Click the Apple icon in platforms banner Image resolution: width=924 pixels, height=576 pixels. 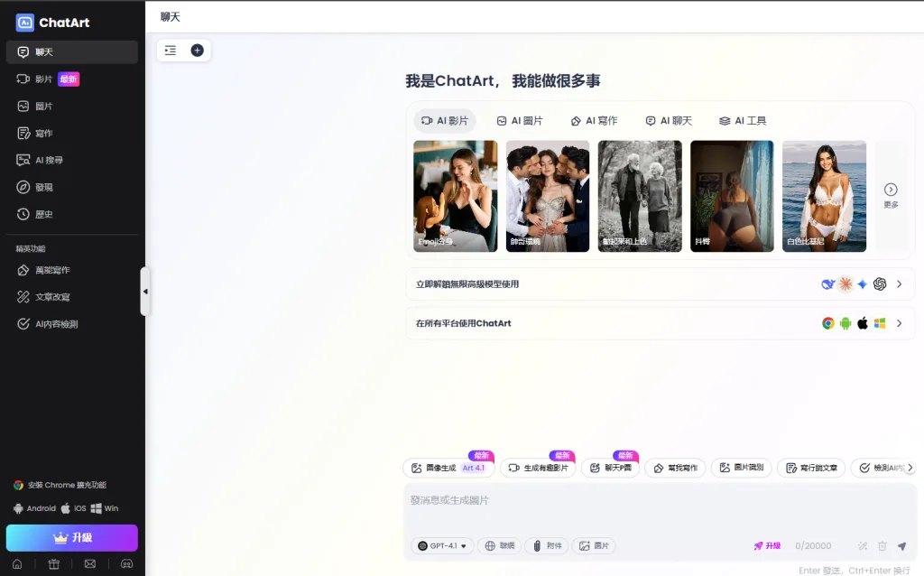[863, 323]
